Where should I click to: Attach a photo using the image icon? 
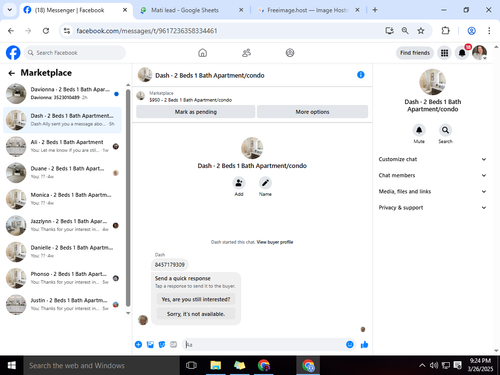click(x=150, y=344)
